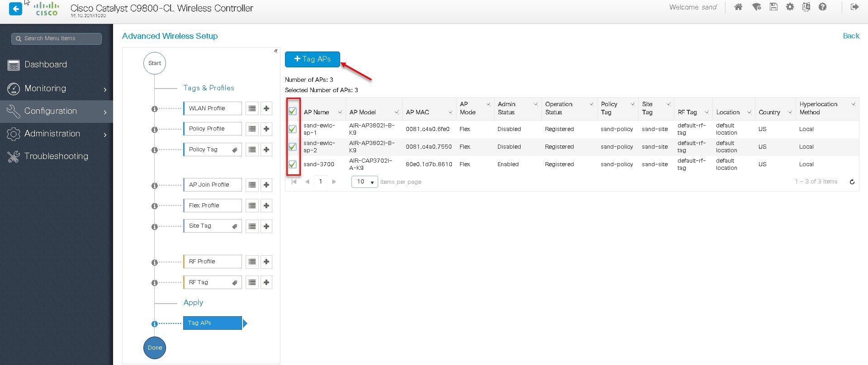Screen dimensions: 868x365
Task: Expand the Administration menu
Action: (57, 134)
